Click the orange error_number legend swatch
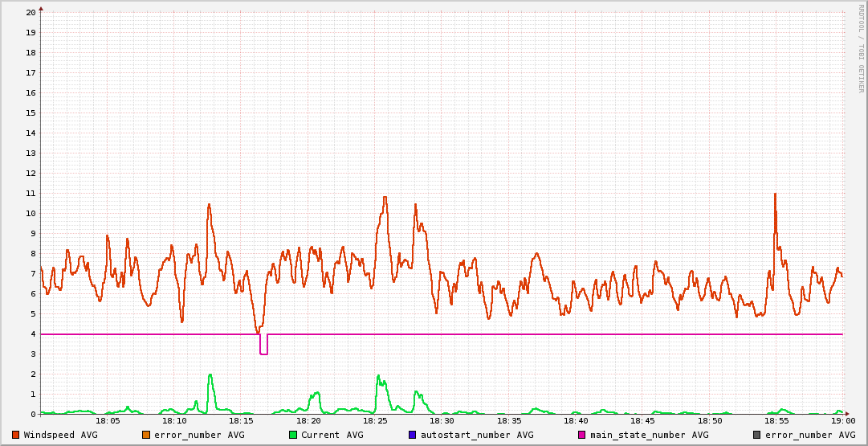The image size is (868, 446). pyautogui.click(x=145, y=435)
